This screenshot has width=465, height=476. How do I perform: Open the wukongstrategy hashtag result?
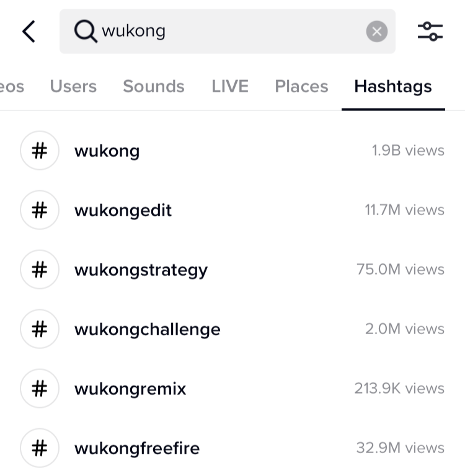click(232, 270)
